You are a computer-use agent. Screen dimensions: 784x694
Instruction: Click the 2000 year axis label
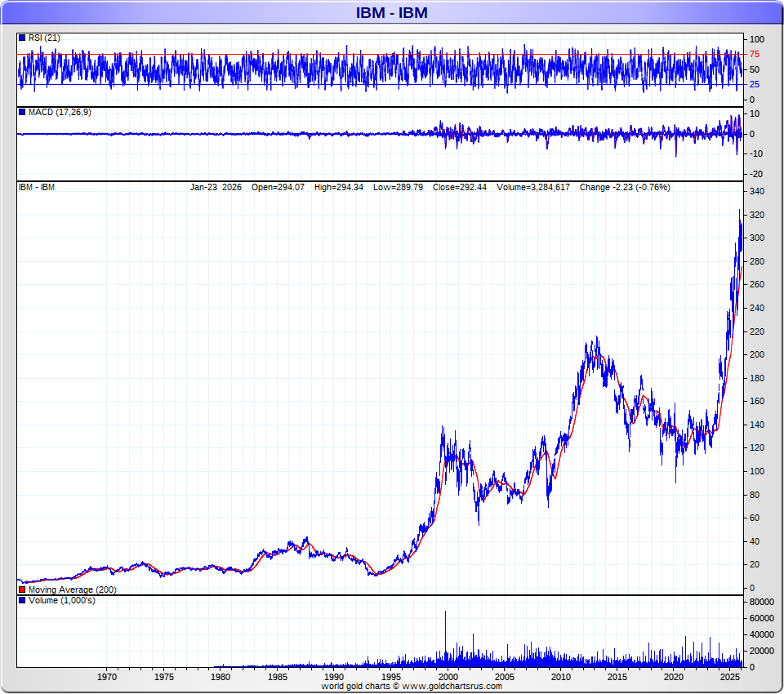[448, 677]
